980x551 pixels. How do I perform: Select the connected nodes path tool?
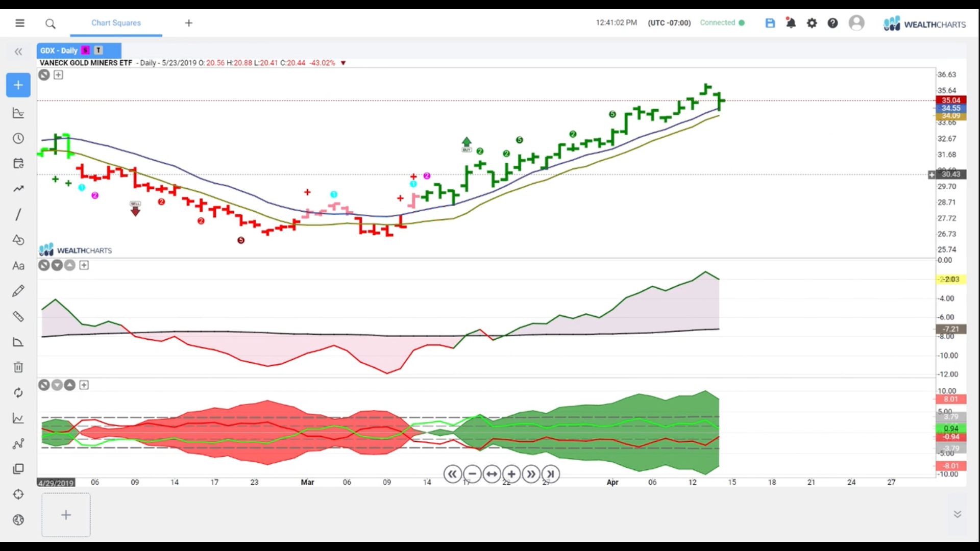18,444
